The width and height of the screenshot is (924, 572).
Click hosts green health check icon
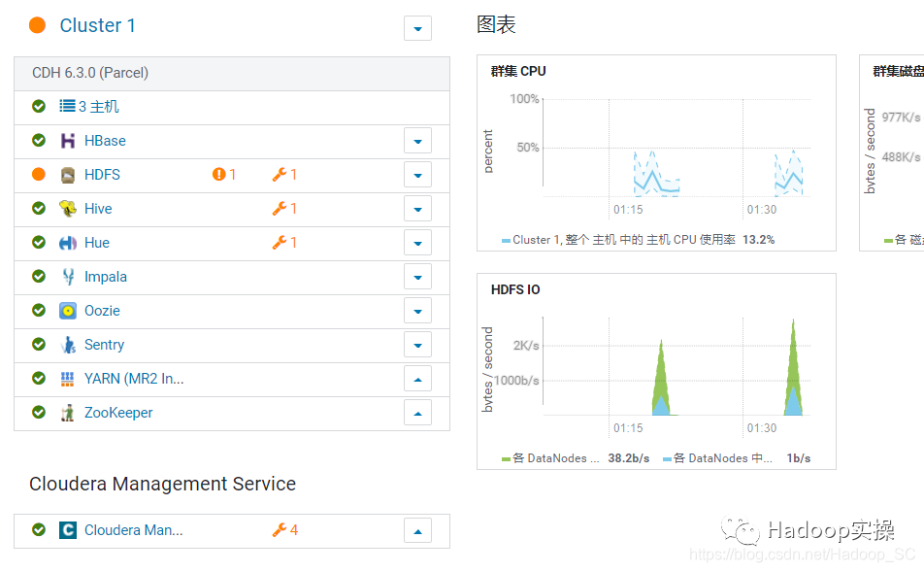tap(39, 106)
